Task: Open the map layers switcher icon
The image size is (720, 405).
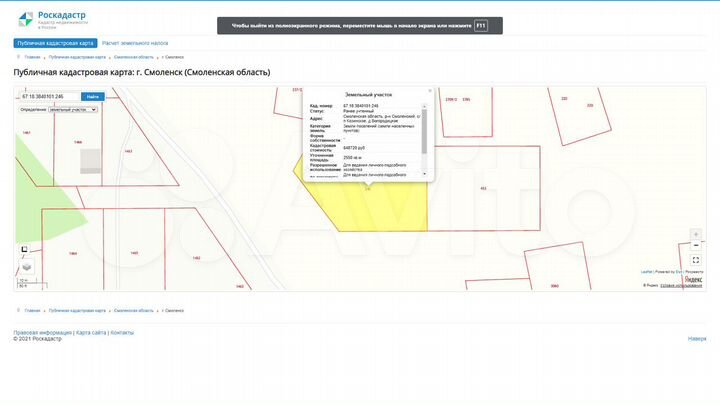Action: tap(27, 266)
